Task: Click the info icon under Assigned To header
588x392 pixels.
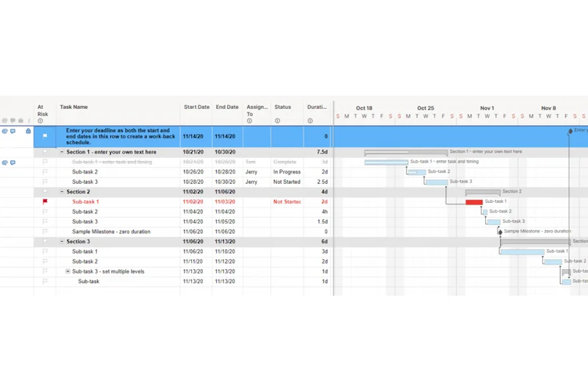Action: [x=249, y=121]
